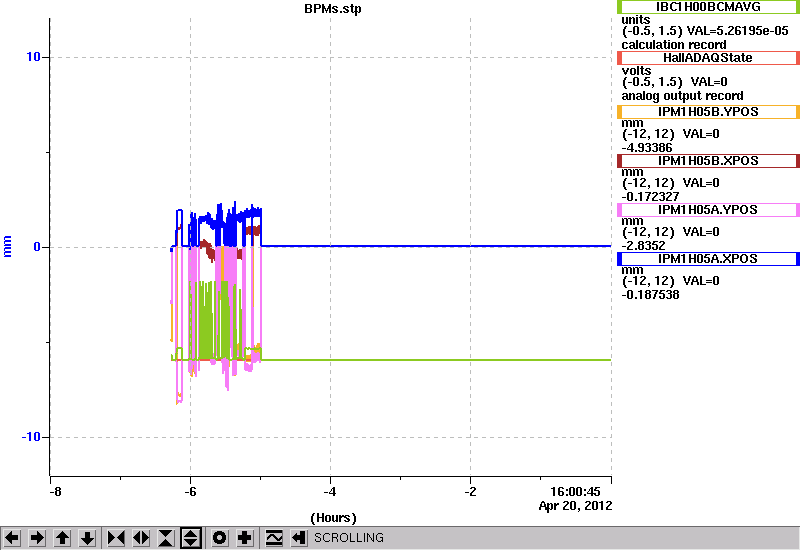
Task: Click the BPMs.stp plot title
Action: [x=333, y=9]
